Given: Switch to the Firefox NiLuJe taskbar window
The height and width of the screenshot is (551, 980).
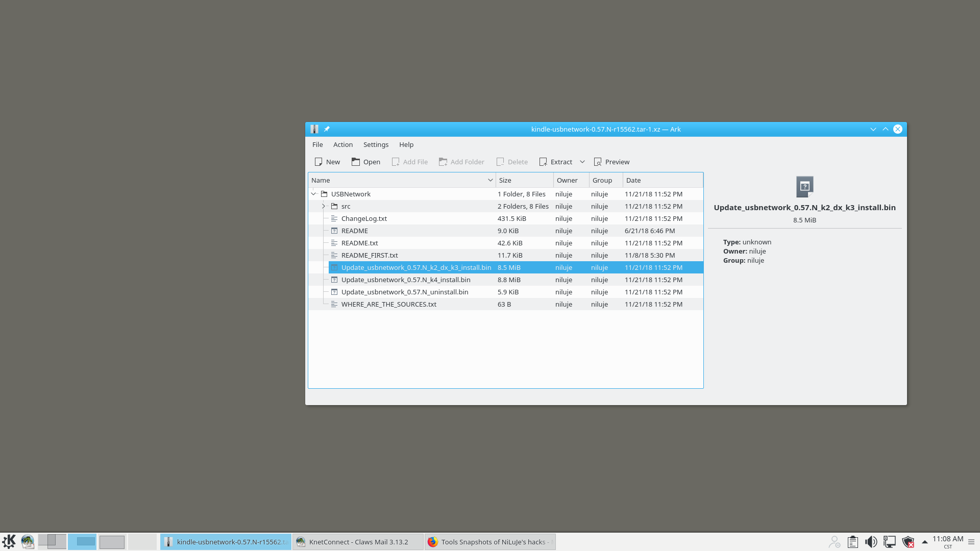Looking at the screenshot, I should [489, 542].
